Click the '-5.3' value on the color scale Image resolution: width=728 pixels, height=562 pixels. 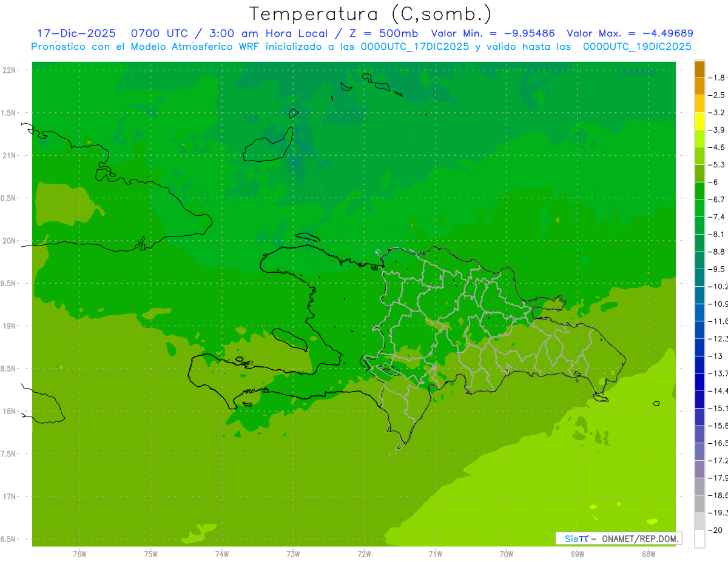(716, 165)
